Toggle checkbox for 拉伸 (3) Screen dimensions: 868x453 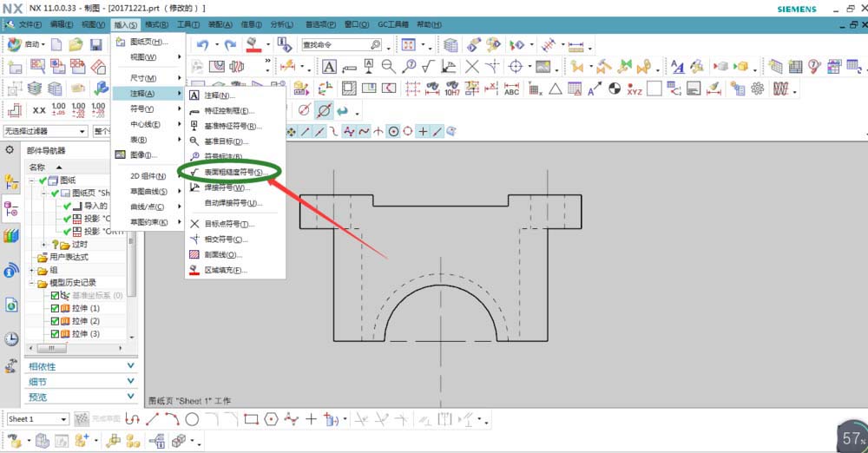tap(55, 334)
